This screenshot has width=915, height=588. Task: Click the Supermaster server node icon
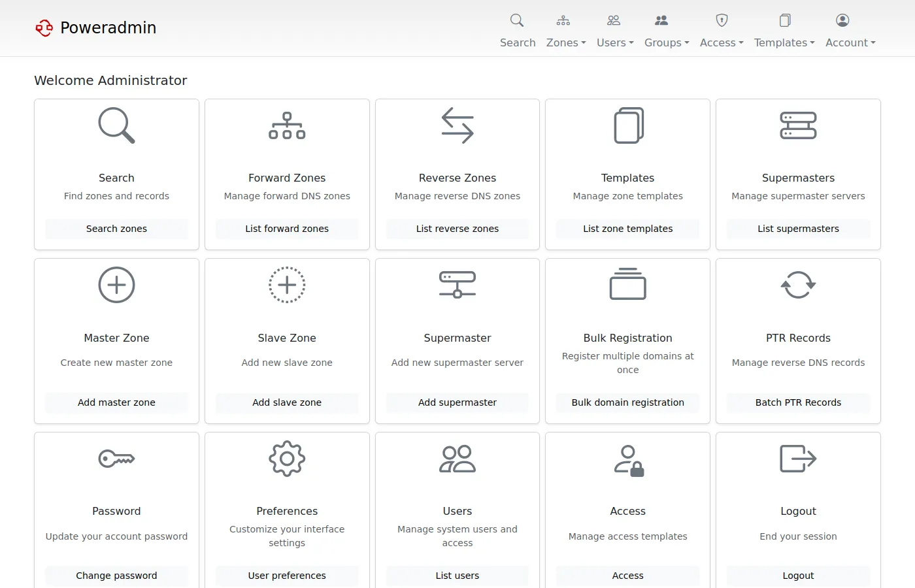coord(457,285)
